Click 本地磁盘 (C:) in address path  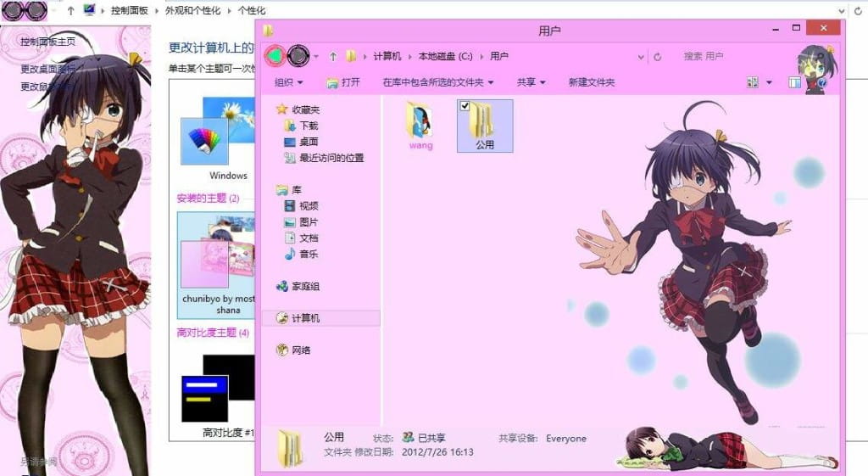coord(445,57)
